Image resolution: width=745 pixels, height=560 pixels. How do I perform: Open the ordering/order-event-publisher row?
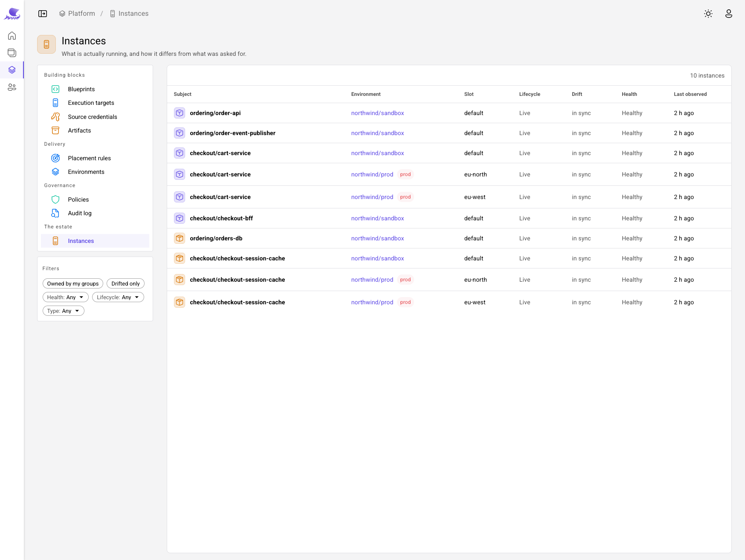click(449, 133)
